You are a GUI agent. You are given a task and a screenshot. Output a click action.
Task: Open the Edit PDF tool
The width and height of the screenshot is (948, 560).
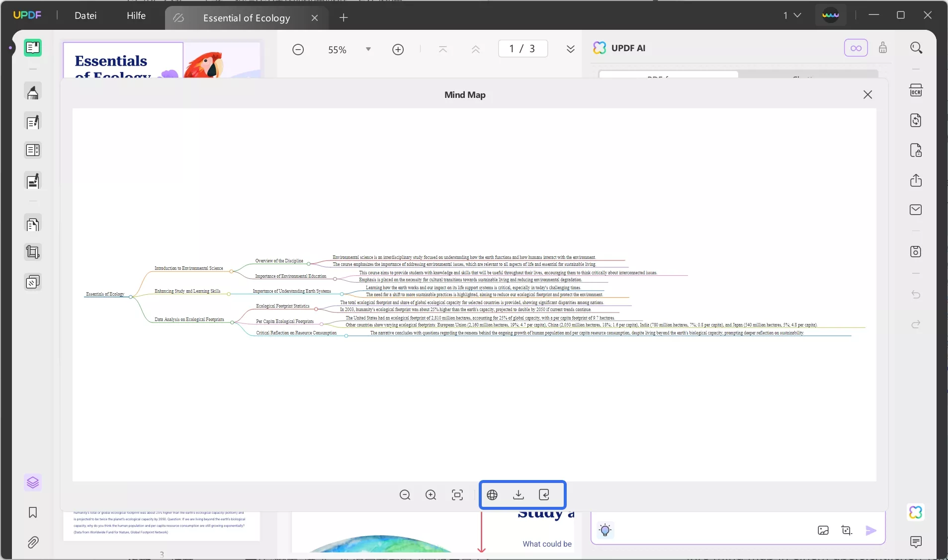point(33,122)
